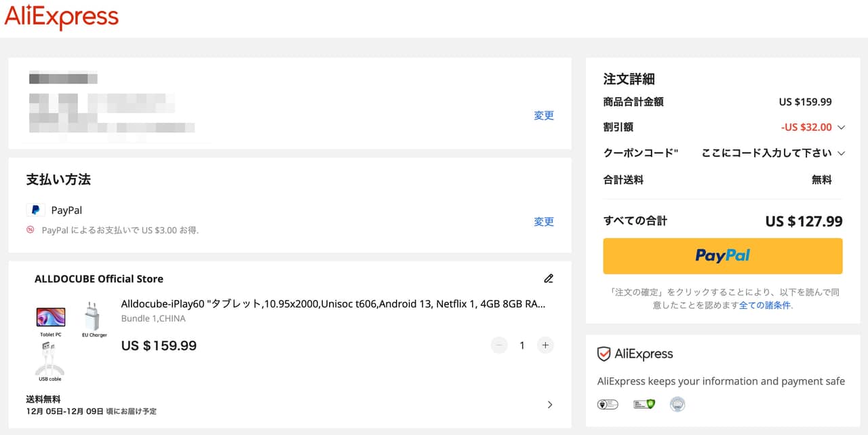Viewport: 868px width, 435px height.
Task: Open the ALLDOCUBE Official Store name
Action: pyautogui.click(x=99, y=279)
